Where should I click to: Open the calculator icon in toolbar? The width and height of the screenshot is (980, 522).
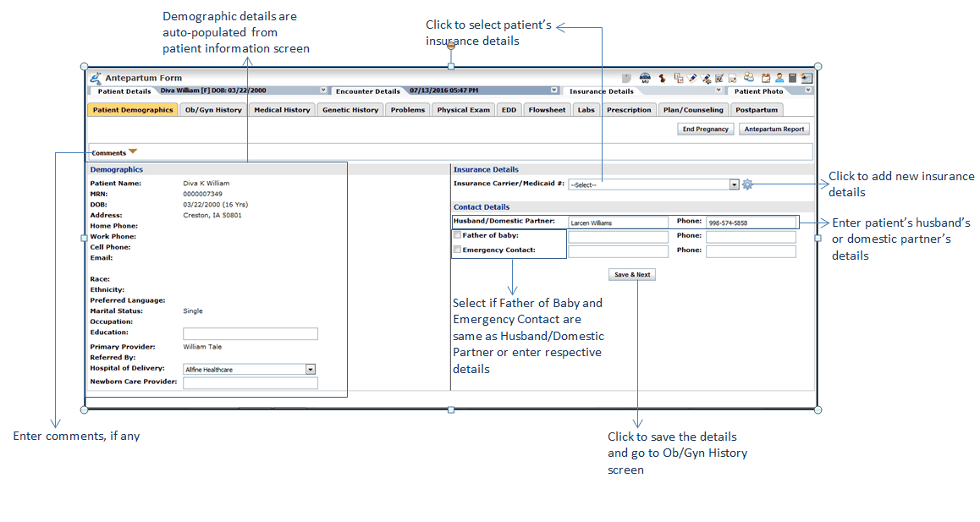pyautogui.click(x=792, y=78)
